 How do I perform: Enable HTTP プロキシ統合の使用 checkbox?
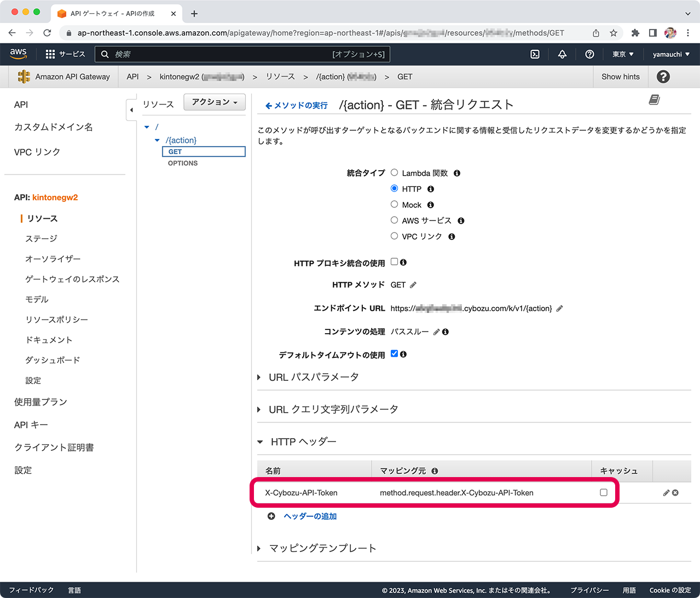pyautogui.click(x=394, y=262)
